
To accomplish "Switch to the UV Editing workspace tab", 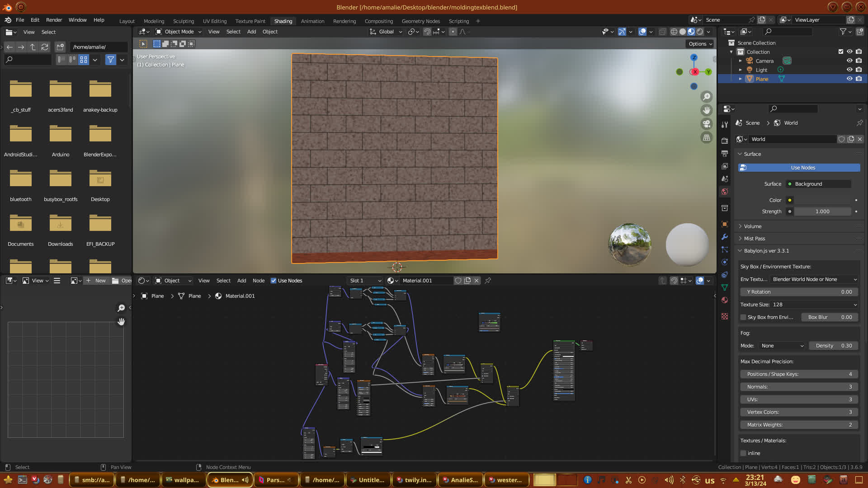I will click(x=215, y=21).
